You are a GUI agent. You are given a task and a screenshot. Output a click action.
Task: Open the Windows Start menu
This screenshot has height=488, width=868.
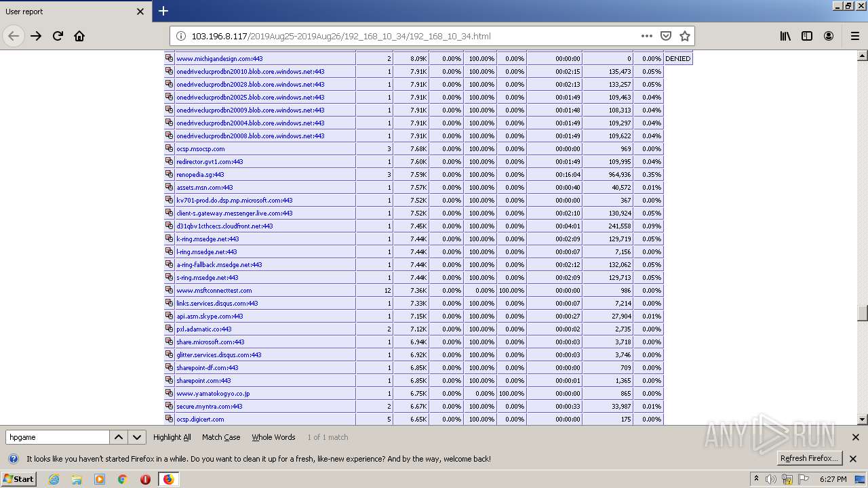click(19, 479)
